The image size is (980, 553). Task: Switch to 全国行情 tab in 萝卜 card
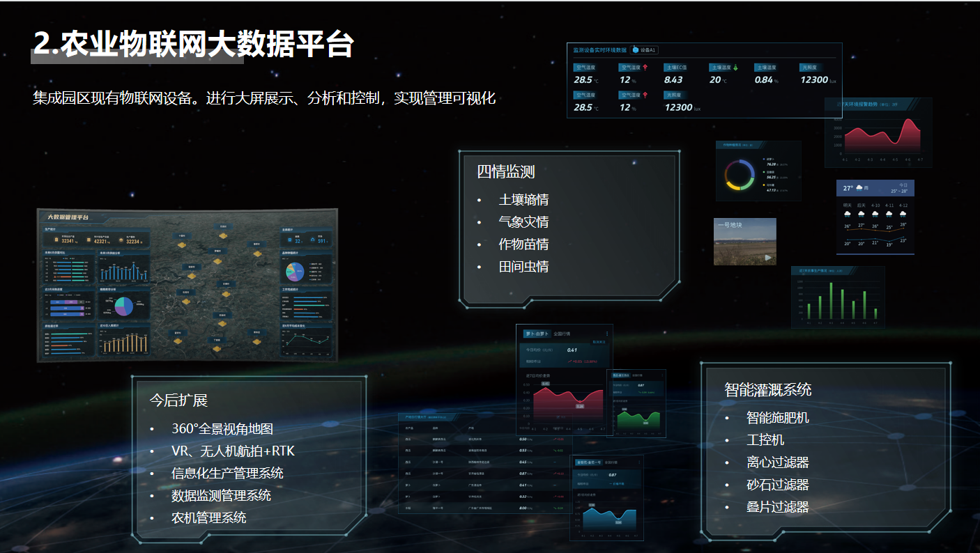coord(562,334)
